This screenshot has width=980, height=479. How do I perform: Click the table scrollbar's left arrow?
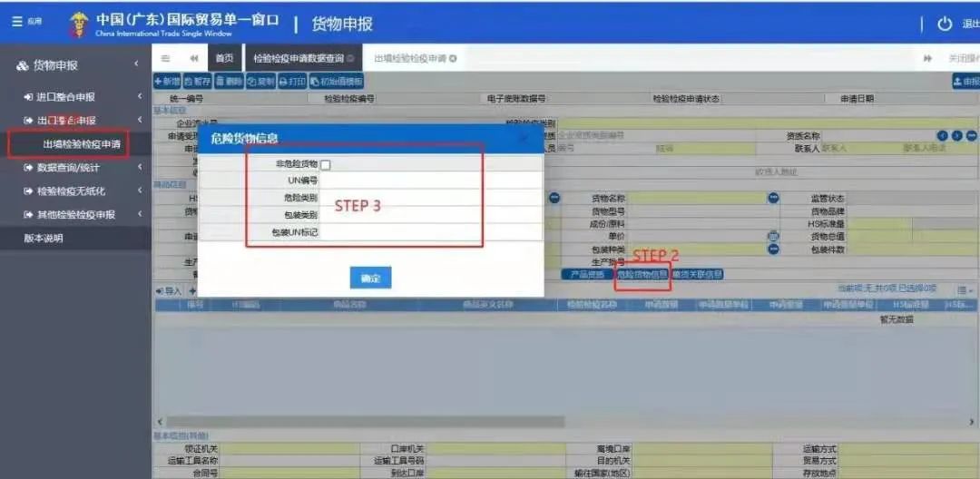coord(159,422)
